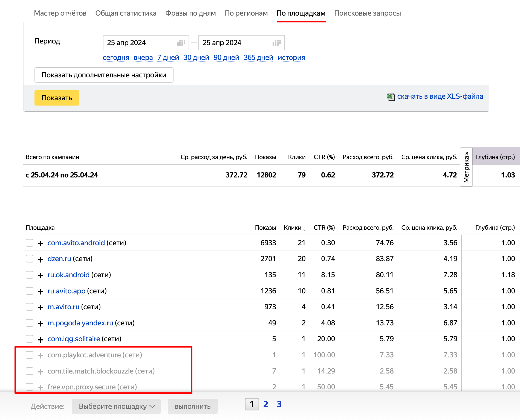Open По регионам tab
Image resolution: width=520 pixels, height=420 pixels.
tap(246, 13)
